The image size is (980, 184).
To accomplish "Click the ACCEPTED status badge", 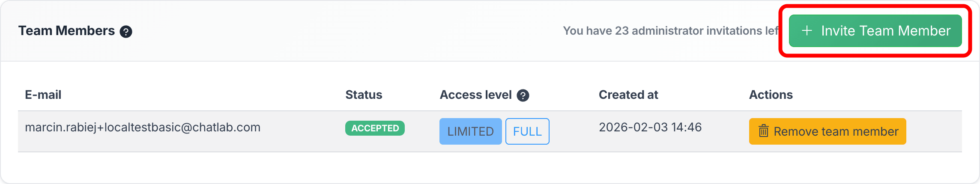I will [x=375, y=128].
